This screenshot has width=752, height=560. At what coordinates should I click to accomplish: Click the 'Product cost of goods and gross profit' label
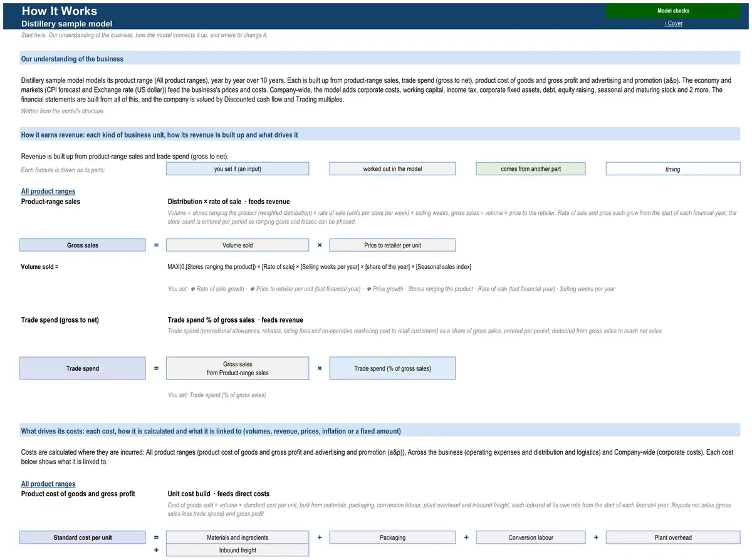pos(78,494)
